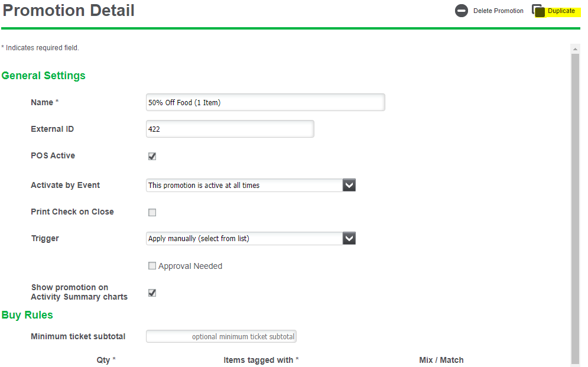Toggle Show promotion on Activity Summary charts
This screenshot has width=588, height=367.
[152, 293]
